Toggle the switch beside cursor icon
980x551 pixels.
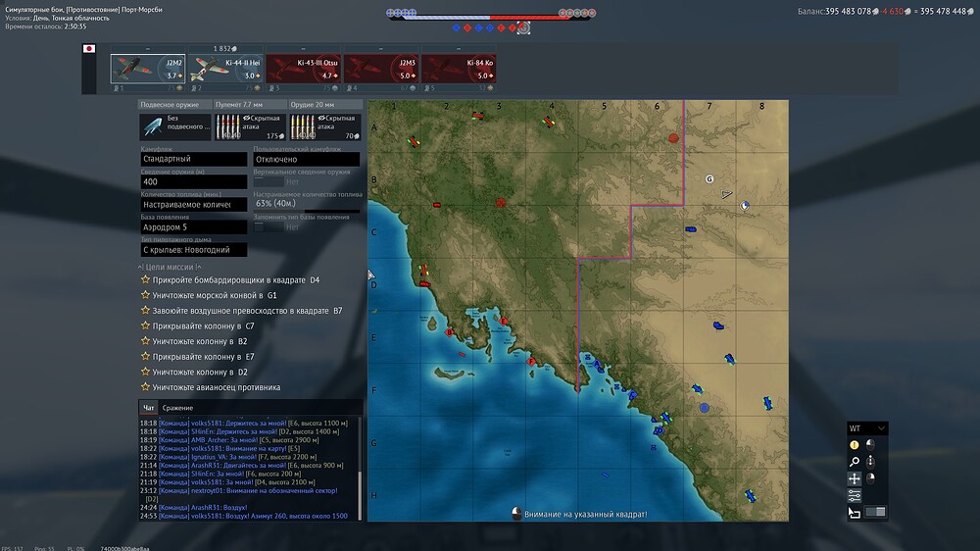[875, 512]
